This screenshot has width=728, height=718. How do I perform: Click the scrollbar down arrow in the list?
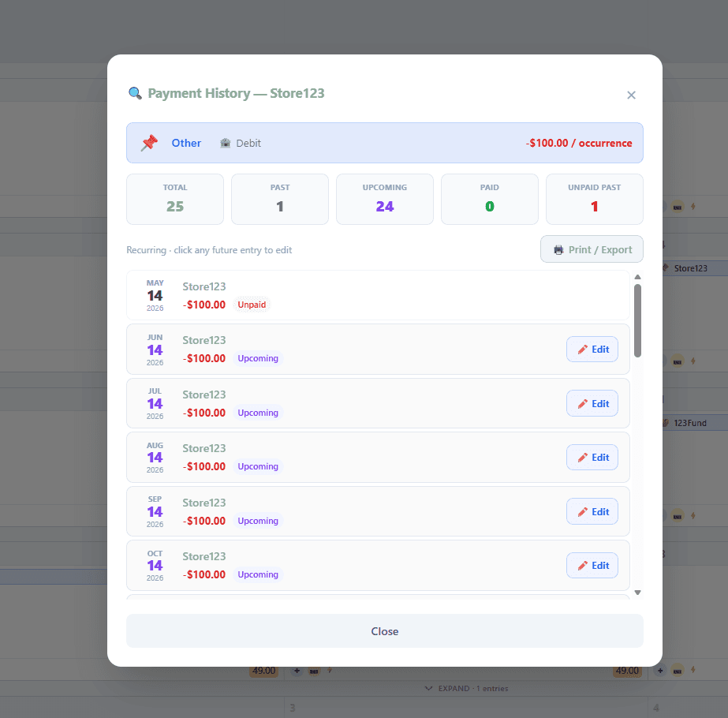637,593
